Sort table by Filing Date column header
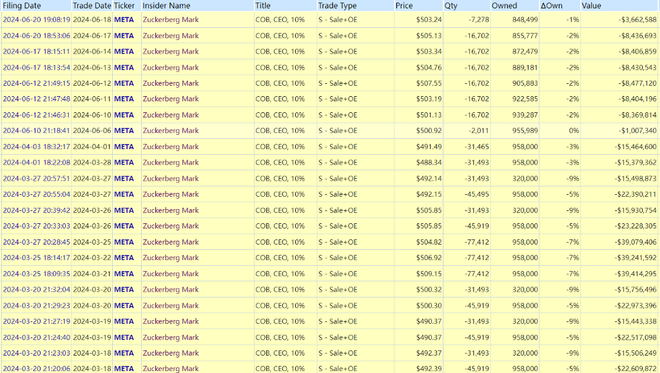This screenshot has width=660, height=373. 22,6
